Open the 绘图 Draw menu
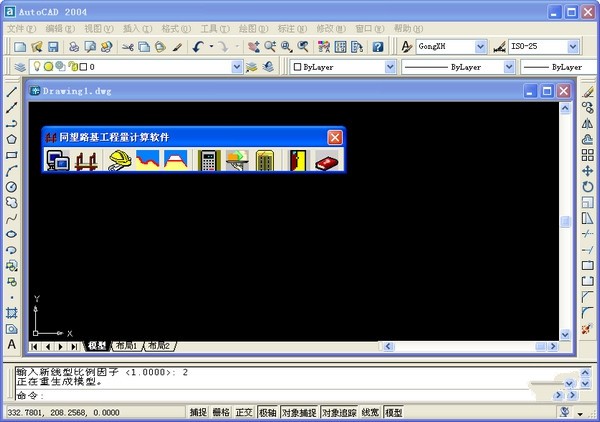This screenshot has height=422, width=600. [253, 29]
